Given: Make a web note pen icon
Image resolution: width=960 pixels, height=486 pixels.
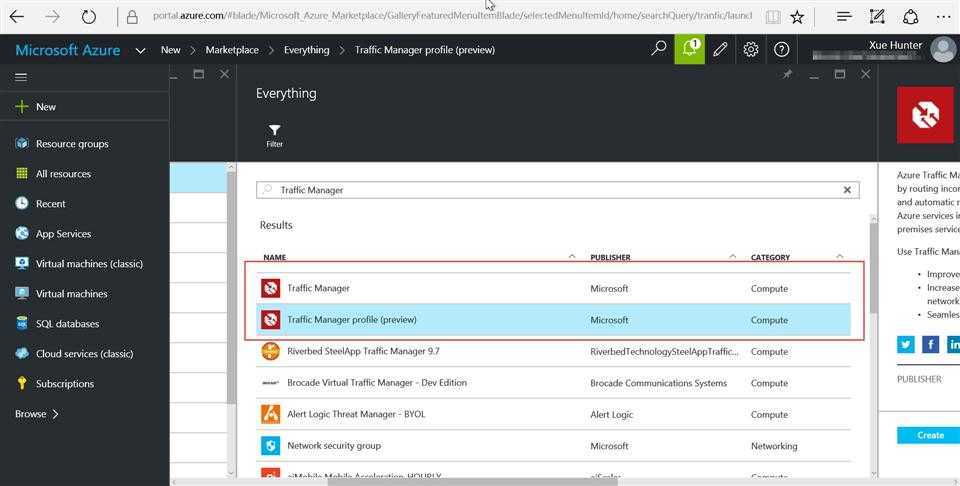Looking at the screenshot, I should point(877,17).
